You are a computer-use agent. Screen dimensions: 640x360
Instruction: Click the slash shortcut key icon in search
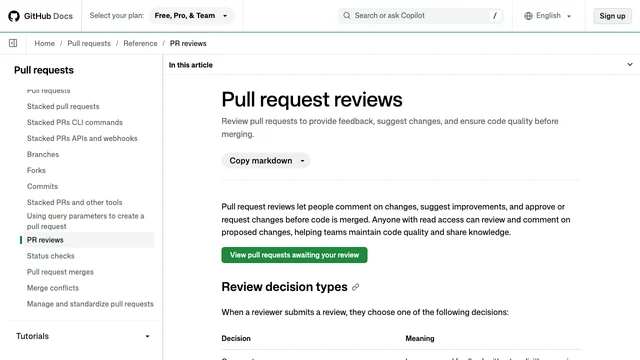[495, 16]
